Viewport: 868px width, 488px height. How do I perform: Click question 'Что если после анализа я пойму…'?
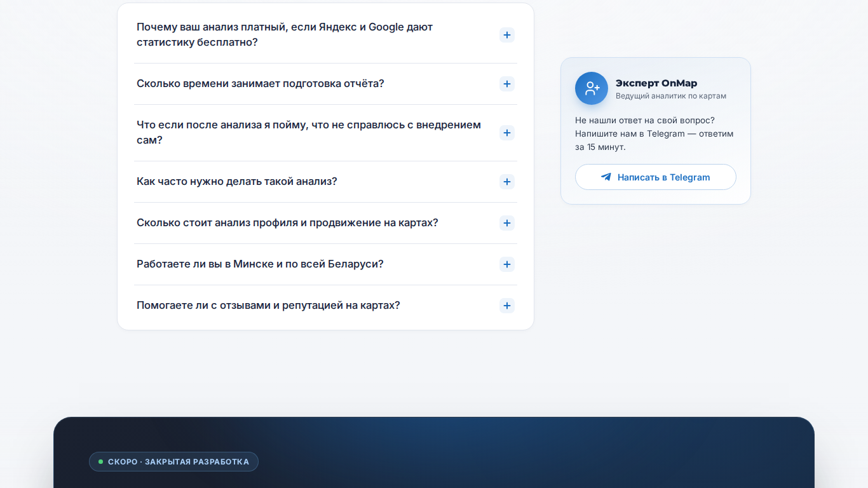click(309, 133)
